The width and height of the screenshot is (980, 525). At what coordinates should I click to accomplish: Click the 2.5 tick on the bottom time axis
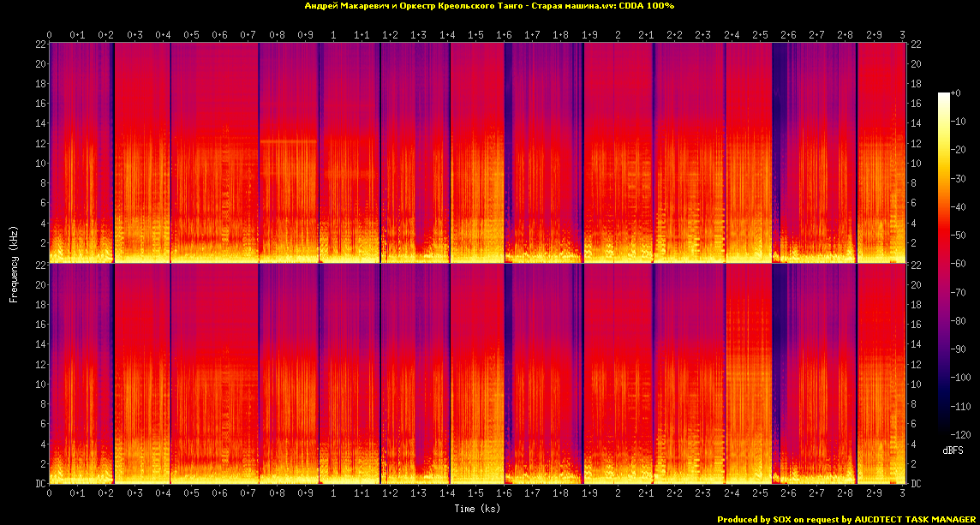click(760, 494)
